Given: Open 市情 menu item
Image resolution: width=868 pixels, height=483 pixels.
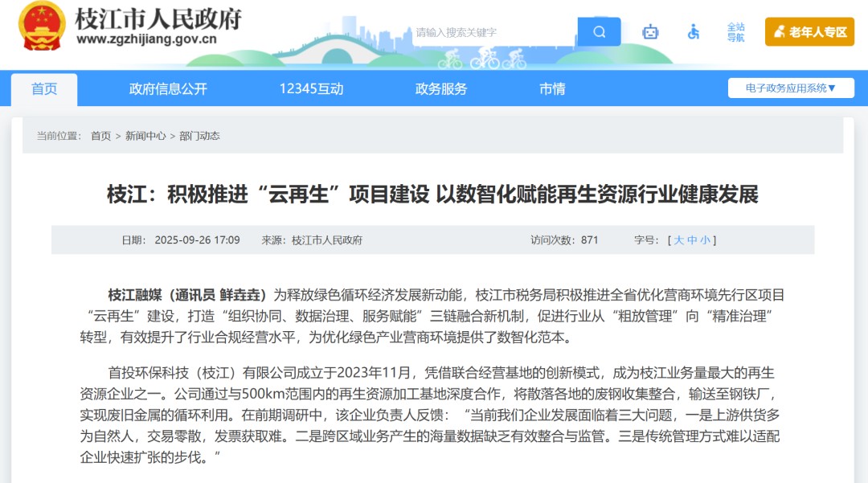Looking at the screenshot, I should click(x=552, y=89).
